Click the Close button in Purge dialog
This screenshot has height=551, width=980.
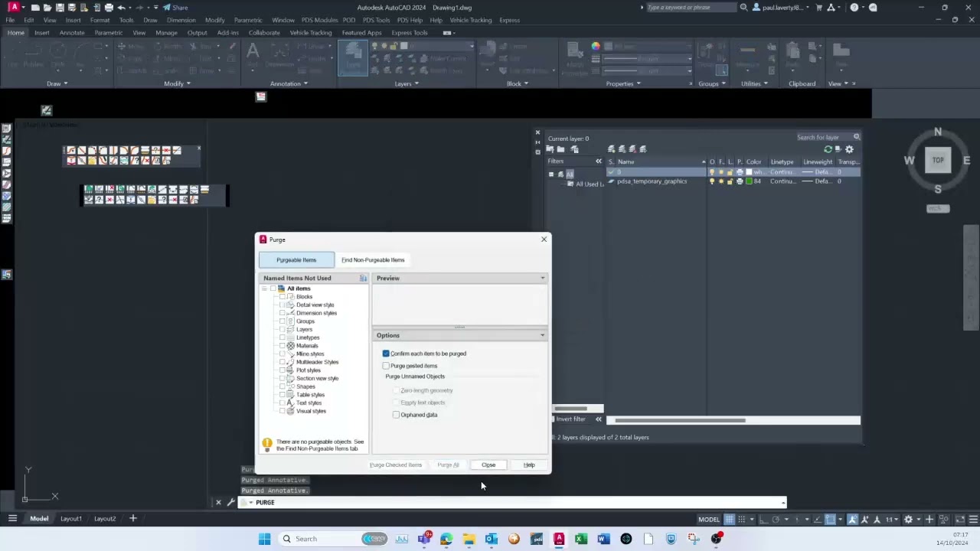[x=488, y=465]
